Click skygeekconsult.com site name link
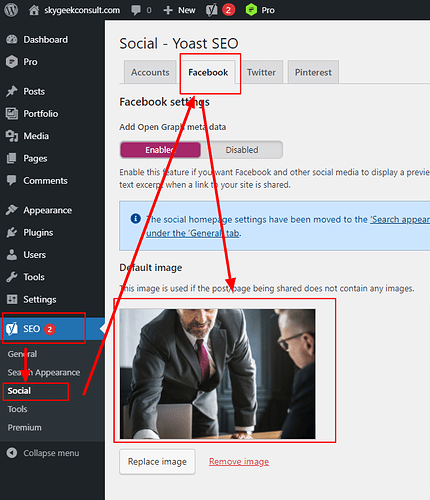 point(82,10)
